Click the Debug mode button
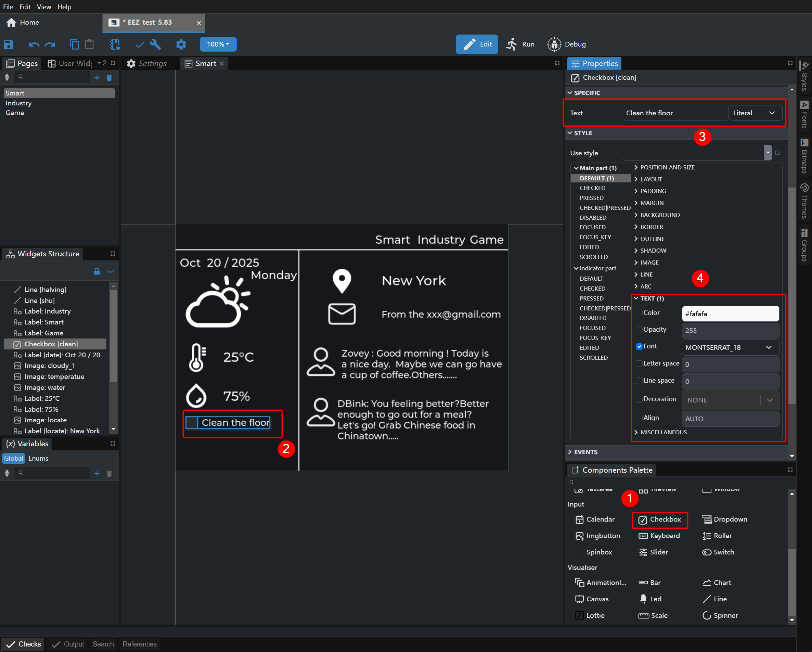Image resolution: width=812 pixels, height=652 pixels. point(567,44)
